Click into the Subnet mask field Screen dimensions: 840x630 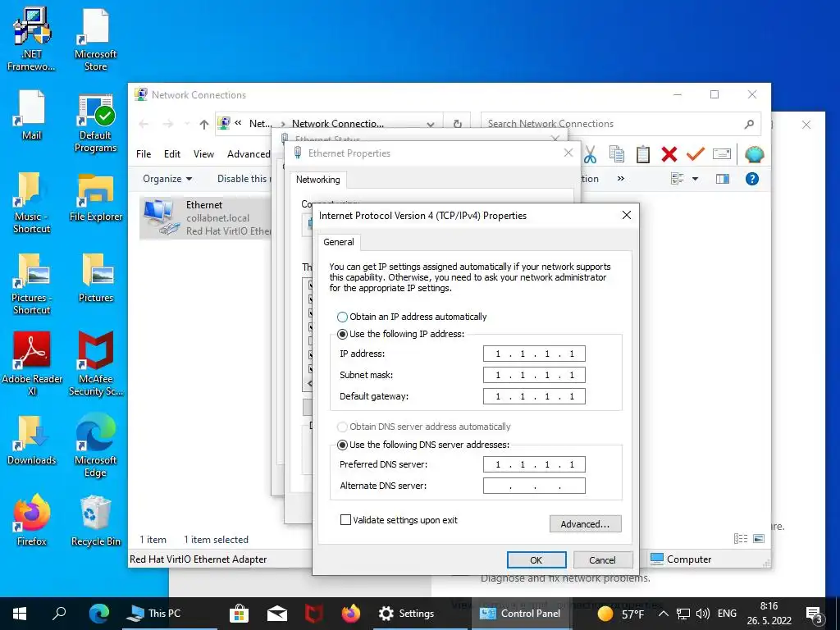click(x=534, y=375)
